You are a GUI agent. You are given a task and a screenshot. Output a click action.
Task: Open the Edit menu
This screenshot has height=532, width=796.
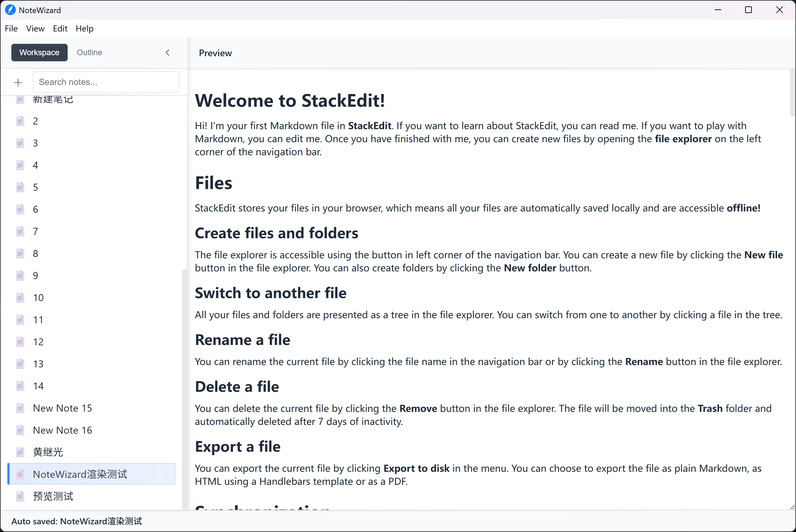(x=60, y=28)
